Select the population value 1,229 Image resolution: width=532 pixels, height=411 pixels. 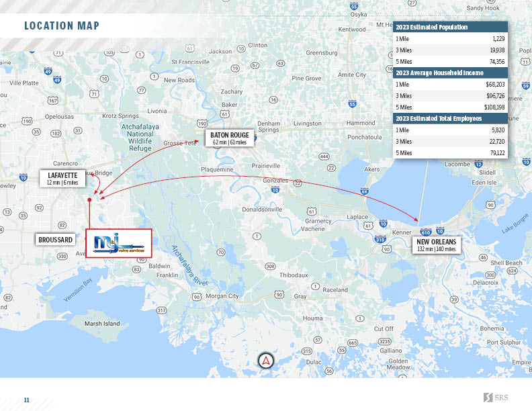point(498,39)
